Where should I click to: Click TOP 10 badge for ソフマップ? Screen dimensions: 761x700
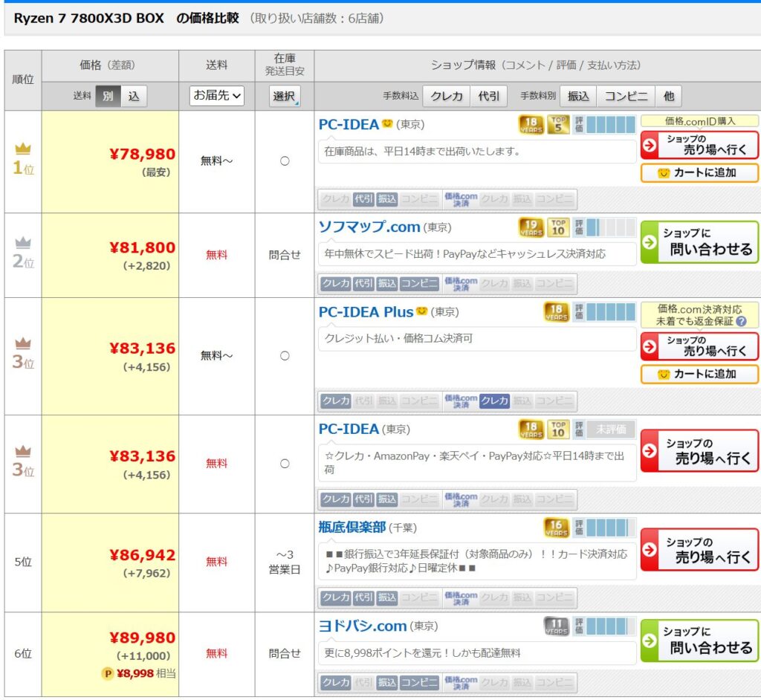pyautogui.click(x=558, y=227)
